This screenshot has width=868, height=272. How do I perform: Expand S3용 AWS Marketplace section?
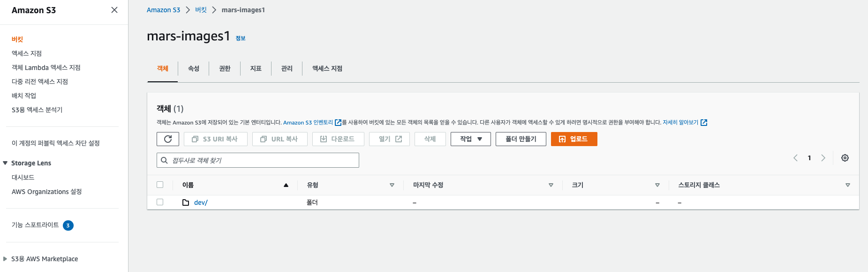(5, 259)
